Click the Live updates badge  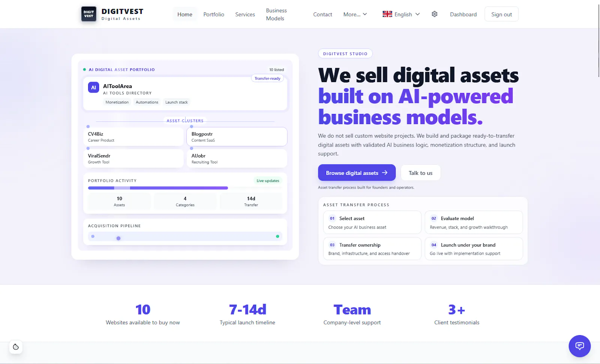[x=268, y=181]
